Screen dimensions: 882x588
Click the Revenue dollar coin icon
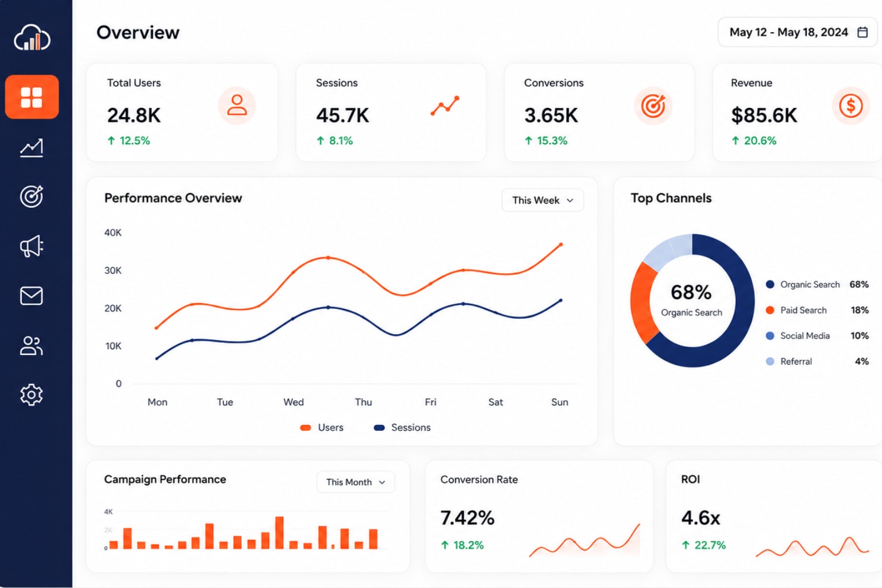tap(851, 106)
